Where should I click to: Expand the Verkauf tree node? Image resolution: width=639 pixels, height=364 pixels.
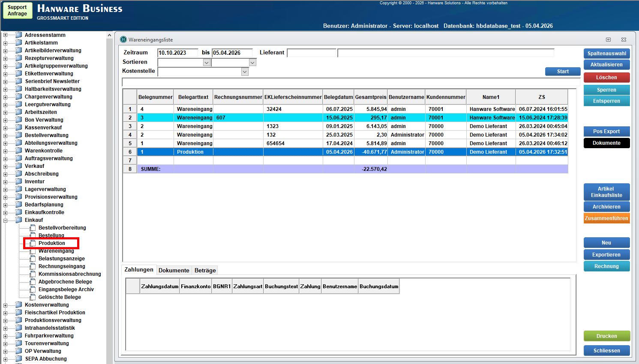(x=5, y=166)
